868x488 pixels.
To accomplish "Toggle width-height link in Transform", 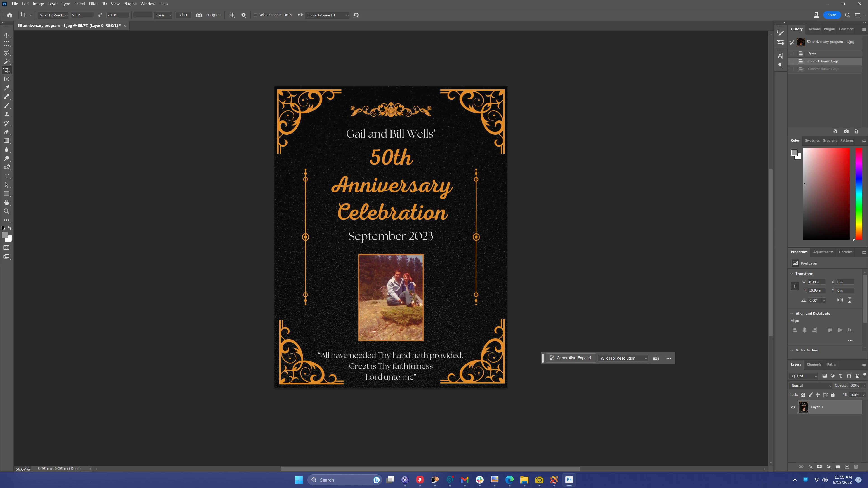I will [795, 286].
